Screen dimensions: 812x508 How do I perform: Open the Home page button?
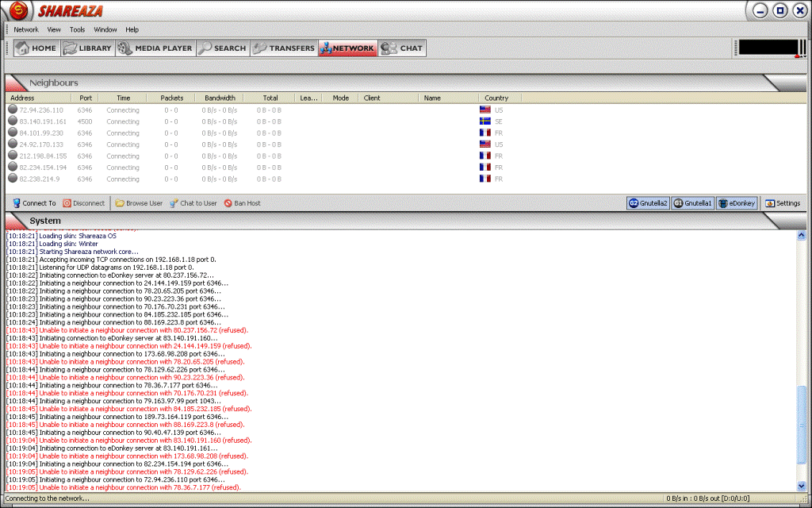tap(36, 48)
